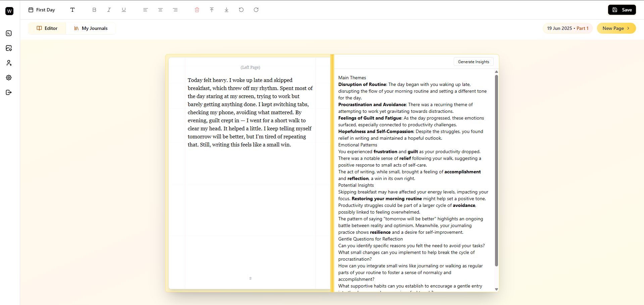This screenshot has width=644, height=305.
Task: Apply center text alignment
Action: coord(160,10)
